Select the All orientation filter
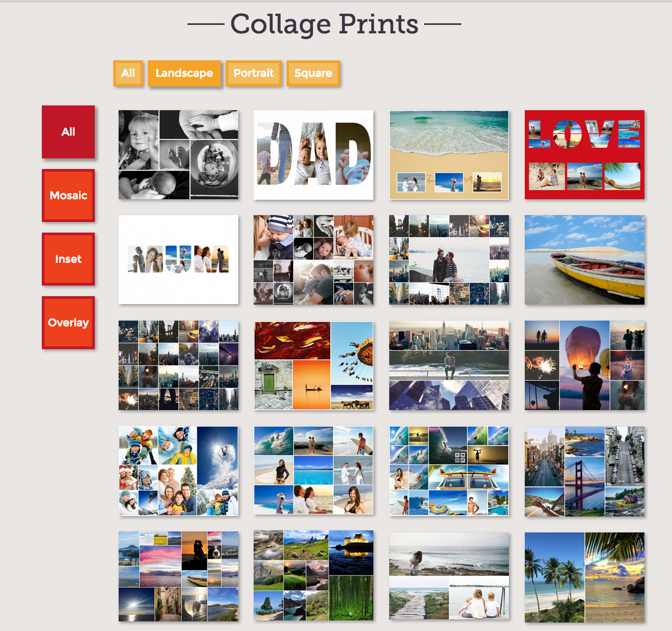Image resolution: width=672 pixels, height=631 pixels. [128, 73]
